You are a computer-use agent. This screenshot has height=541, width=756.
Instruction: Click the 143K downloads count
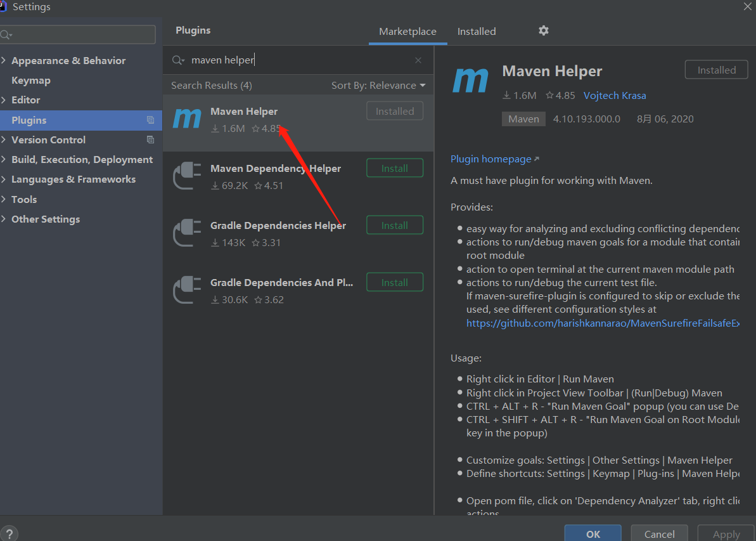click(x=228, y=242)
